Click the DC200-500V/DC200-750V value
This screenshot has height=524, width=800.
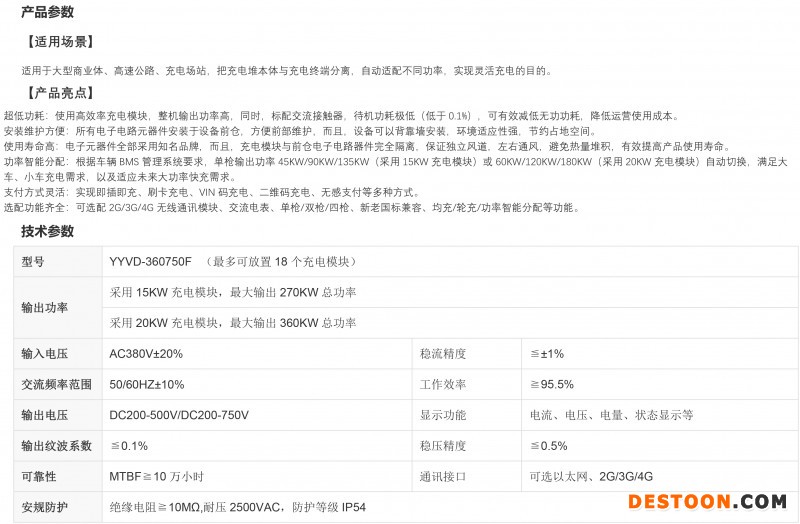(179, 415)
